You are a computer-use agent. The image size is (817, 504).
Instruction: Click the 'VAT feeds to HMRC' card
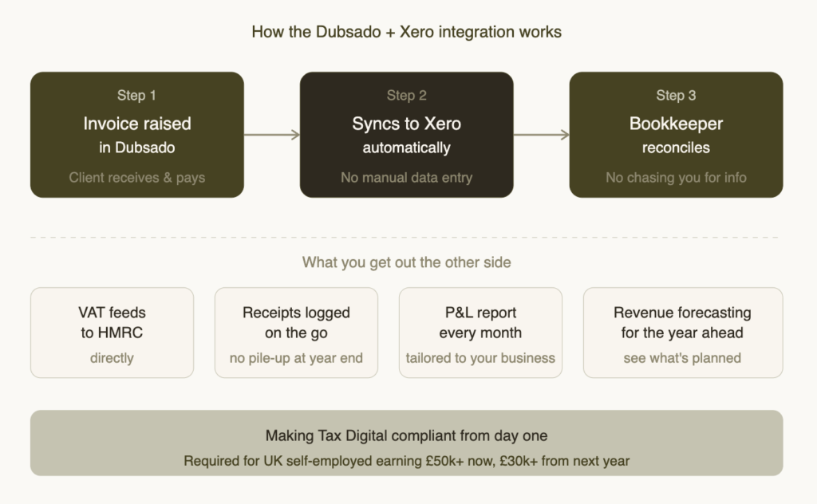tap(112, 332)
